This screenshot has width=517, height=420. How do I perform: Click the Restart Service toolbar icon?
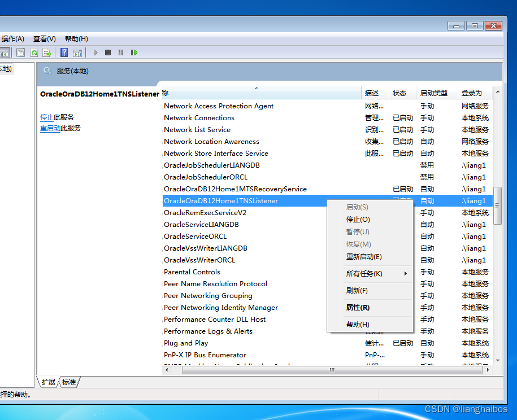click(x=134, y=53)
